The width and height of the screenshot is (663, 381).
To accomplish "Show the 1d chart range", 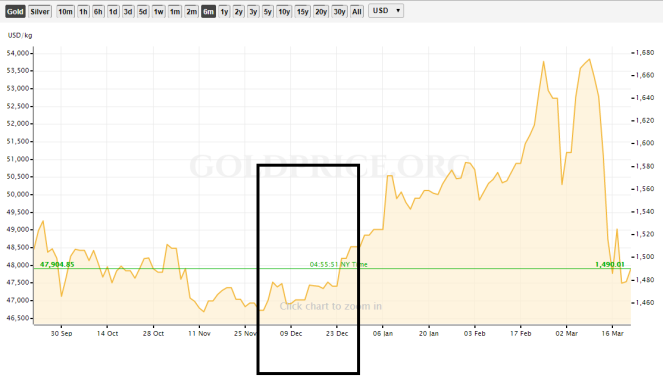I will click(x=113, y=11).
